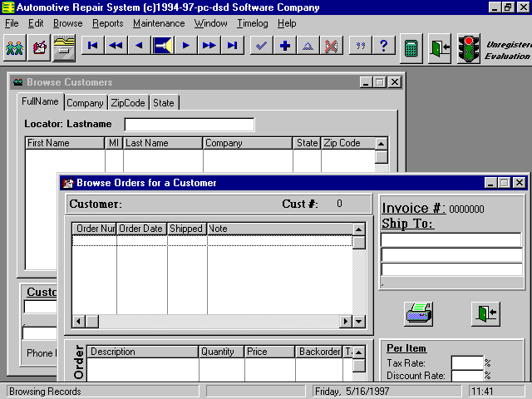The image size is (532, 399).
Task: Click the calculator toolbar icon
Action: tap(409, 47)
